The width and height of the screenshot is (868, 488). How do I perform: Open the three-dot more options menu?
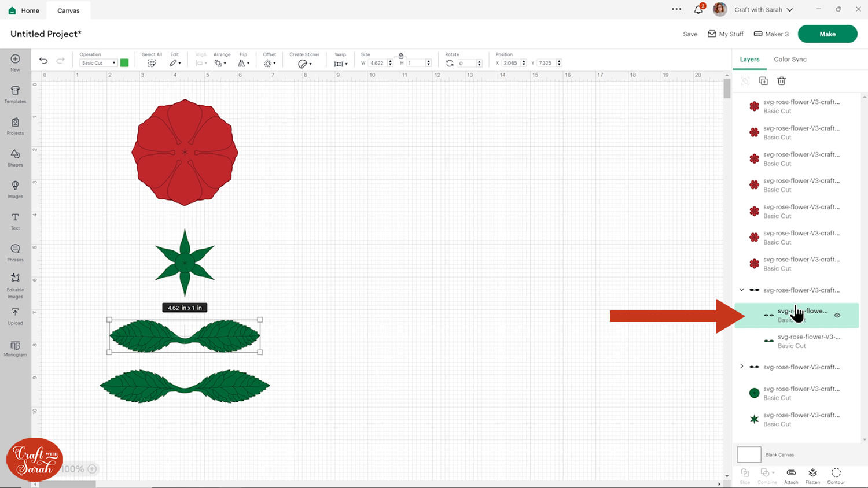[x=676, y=9]
